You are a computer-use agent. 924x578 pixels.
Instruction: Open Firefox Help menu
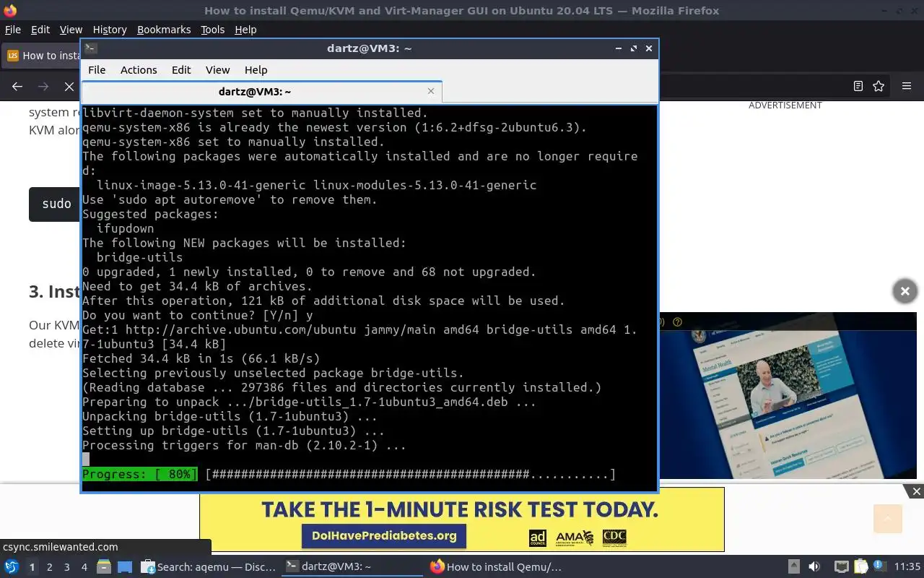(245, 30)
